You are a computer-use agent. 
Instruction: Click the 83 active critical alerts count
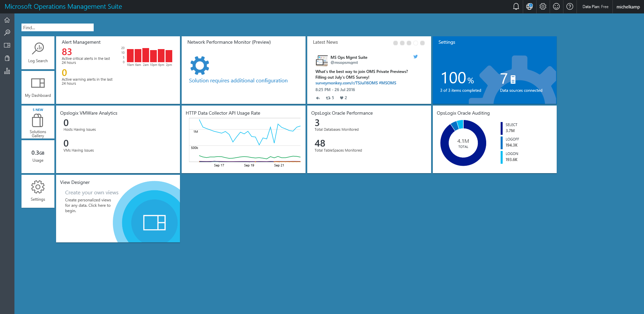(67, 52)
